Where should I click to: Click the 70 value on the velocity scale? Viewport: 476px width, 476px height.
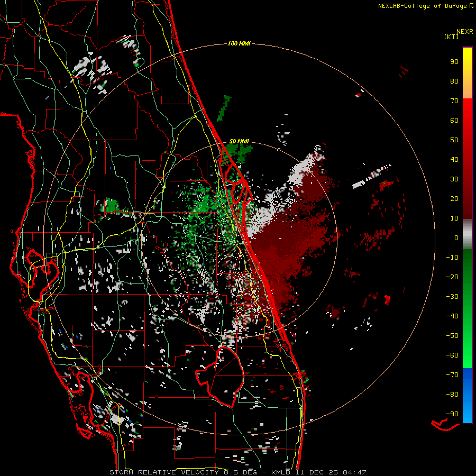(x=454, y=101)
